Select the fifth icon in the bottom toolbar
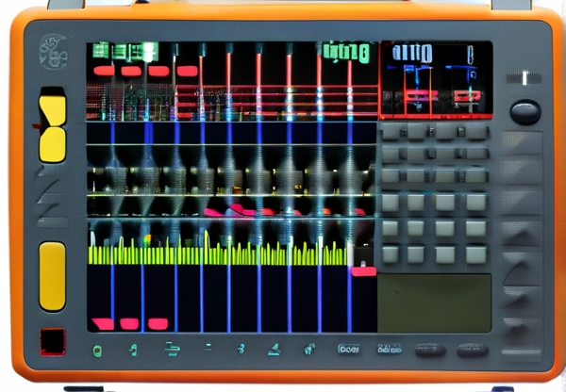The height and width of the screenshot is (392, 566). click(x=241, y=350)
